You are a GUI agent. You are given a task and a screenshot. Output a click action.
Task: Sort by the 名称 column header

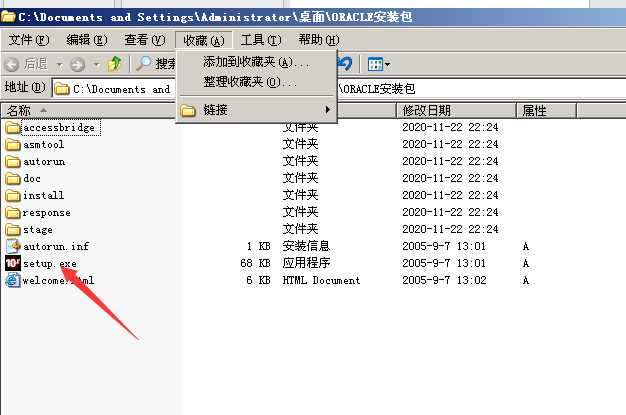89,110
